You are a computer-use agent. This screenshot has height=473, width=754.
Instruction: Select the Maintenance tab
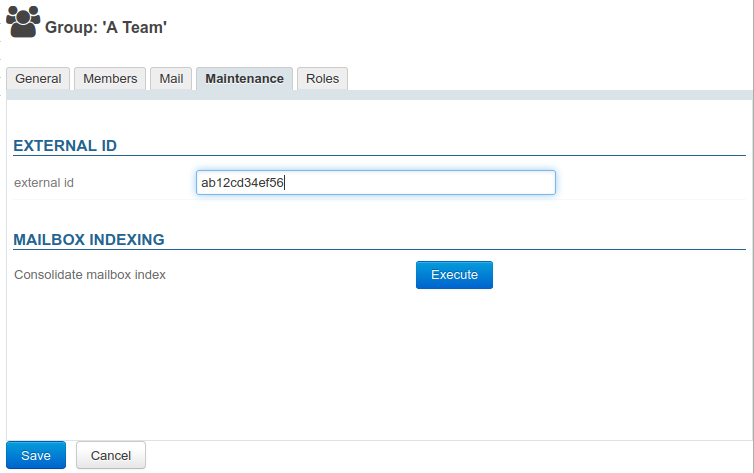244,79
